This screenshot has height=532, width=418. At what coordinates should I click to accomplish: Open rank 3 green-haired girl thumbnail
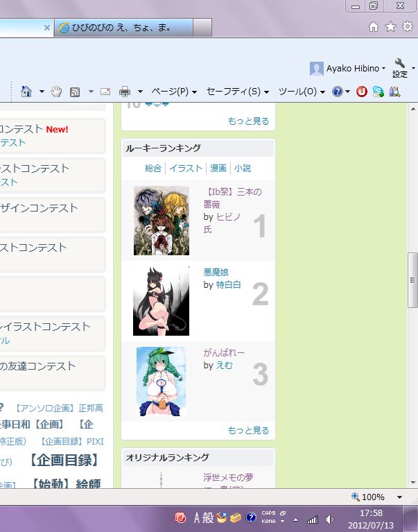(x=161, y=381)
